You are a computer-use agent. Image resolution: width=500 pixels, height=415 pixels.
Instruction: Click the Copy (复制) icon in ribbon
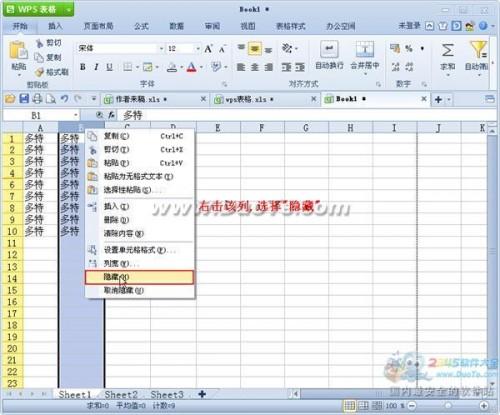(x=39, y=58)
